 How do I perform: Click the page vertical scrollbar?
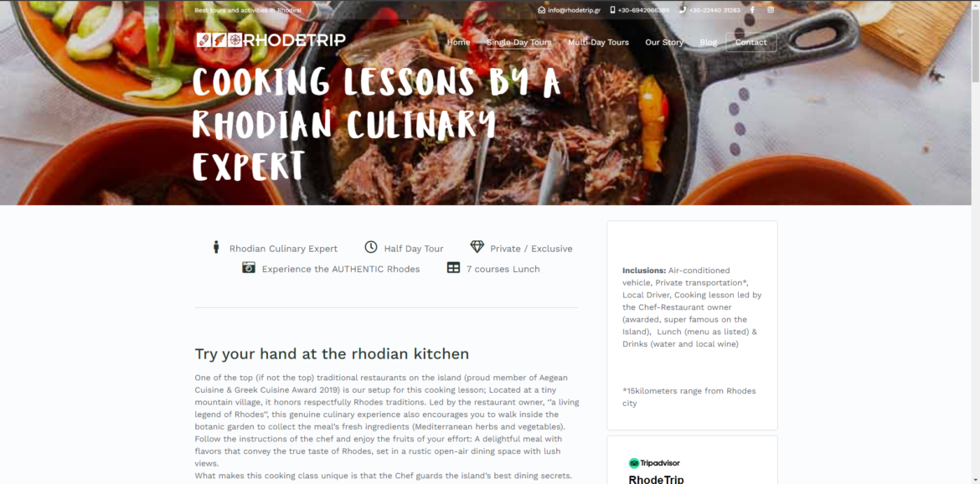coord(975,242)
